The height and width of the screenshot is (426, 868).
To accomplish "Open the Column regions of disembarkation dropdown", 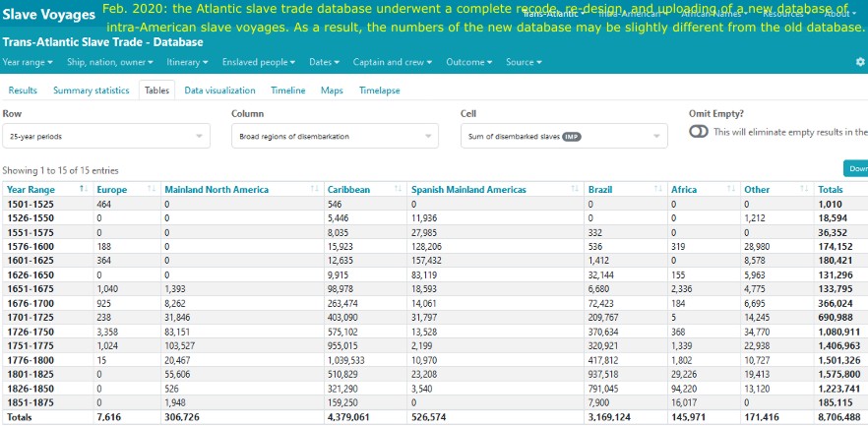I will tap(335, 137).
